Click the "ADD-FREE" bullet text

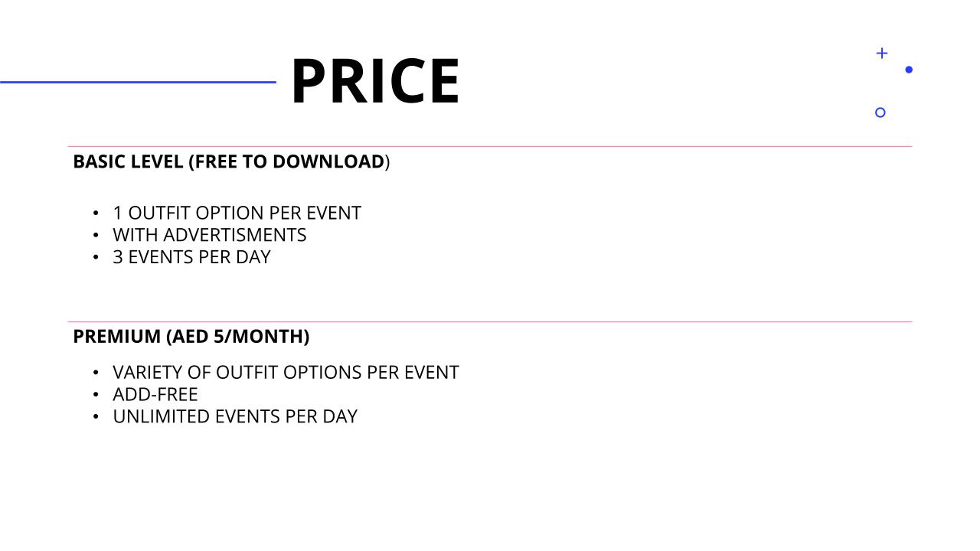pyautogui.click(x=155, y=395)
